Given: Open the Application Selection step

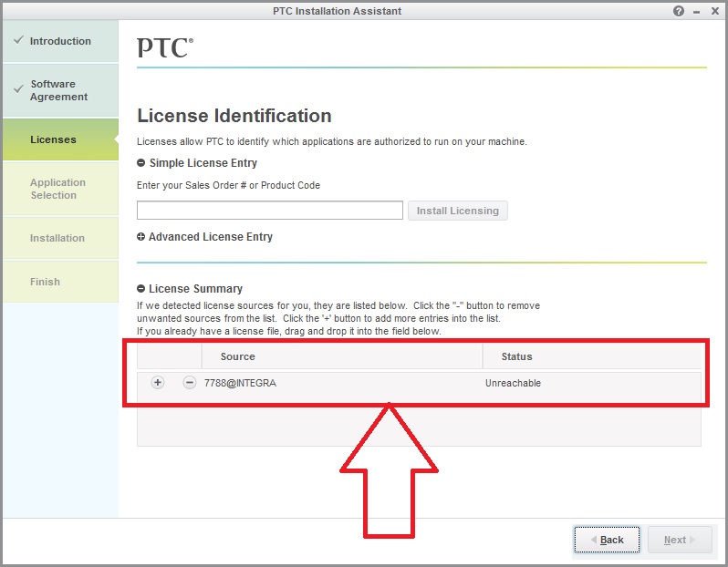Looking at the screenshot, I should (60, 189).
